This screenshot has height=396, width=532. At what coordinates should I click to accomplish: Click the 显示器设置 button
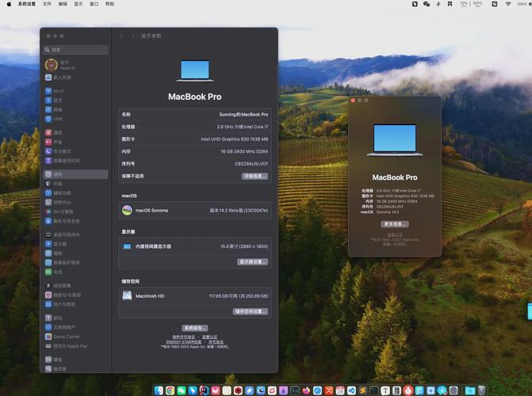[x=252, y=261]
